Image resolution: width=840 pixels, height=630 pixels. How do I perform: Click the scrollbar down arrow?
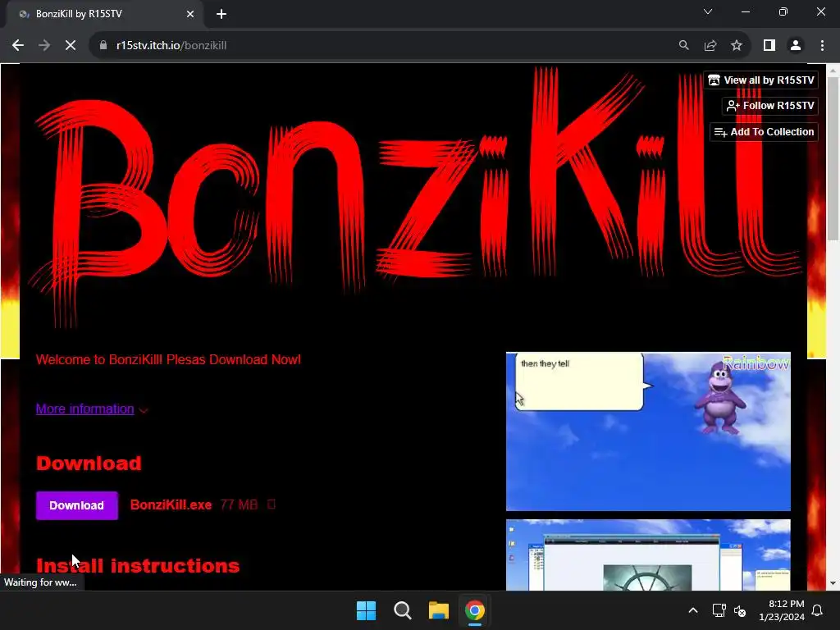point(833,583)
